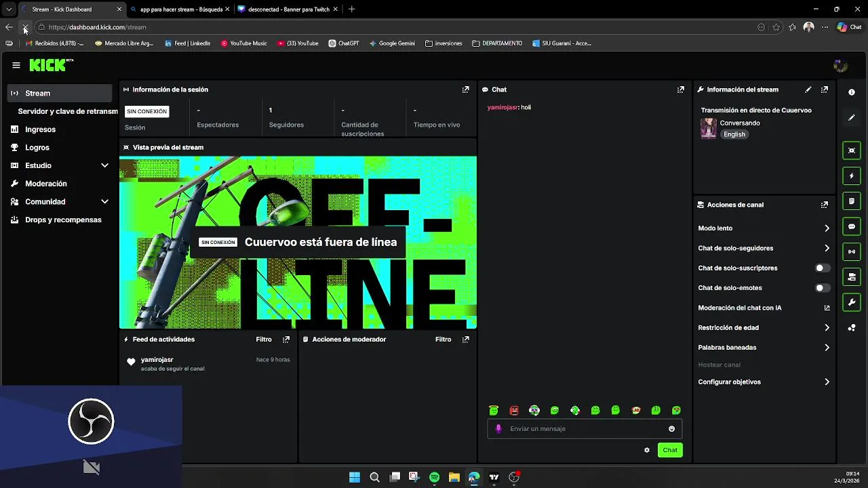Pop out the Información de la sesión panel
This screenshot has width=868, height=488.
pyautogui.click(x=465, y=89)
